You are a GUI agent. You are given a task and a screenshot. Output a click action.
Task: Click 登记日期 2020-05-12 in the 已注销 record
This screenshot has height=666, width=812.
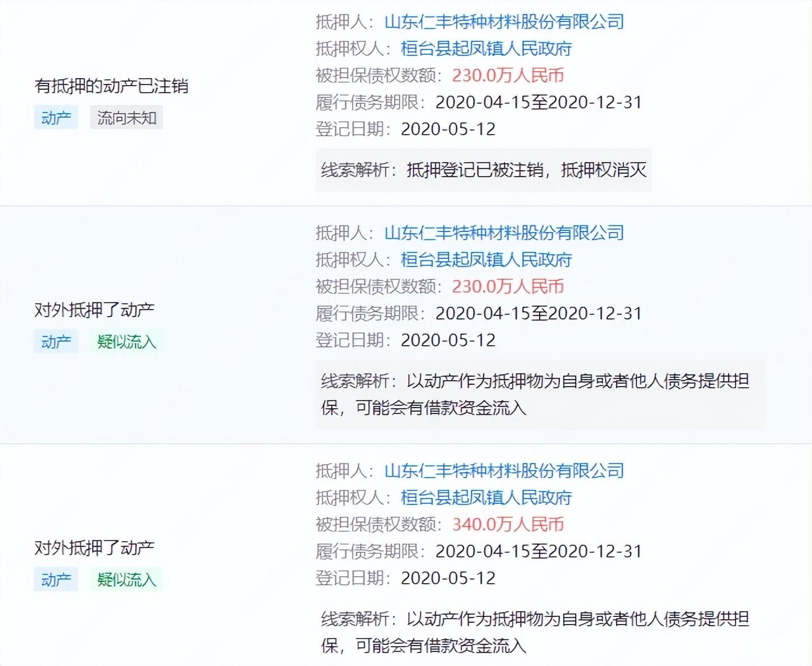448,129
